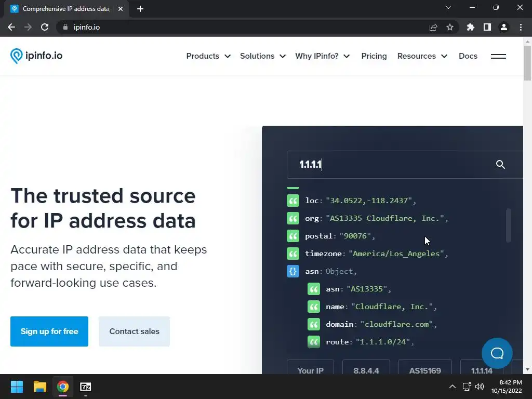Select the Comprehensive IP address data tab

pos(66,9)
